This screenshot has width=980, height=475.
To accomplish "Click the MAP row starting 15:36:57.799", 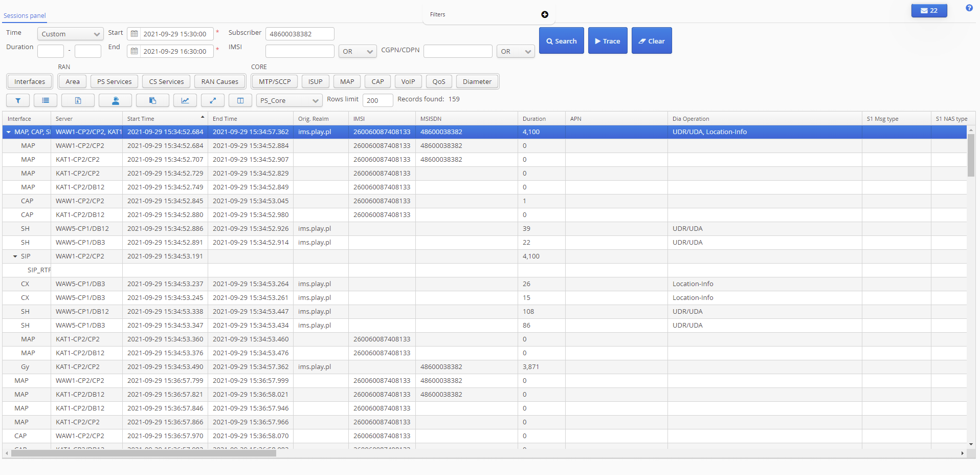I will tap(484, 381).
